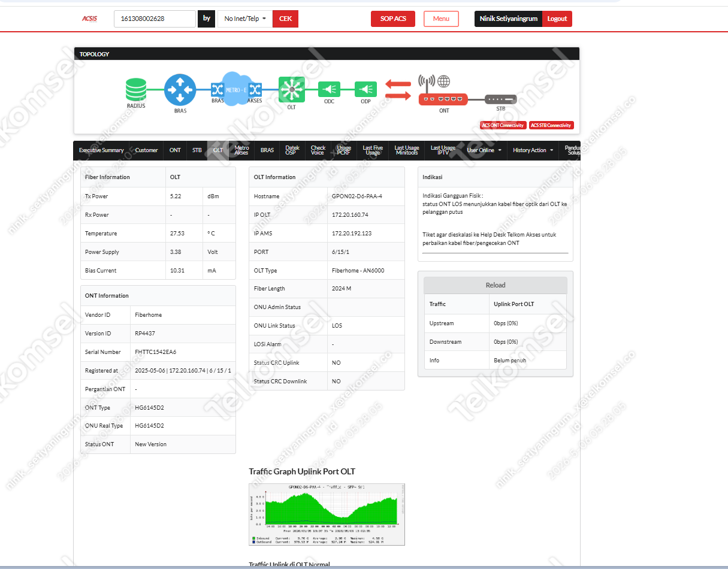Open the Metro Akses tab
728x569 pixels.
point(241,150)
